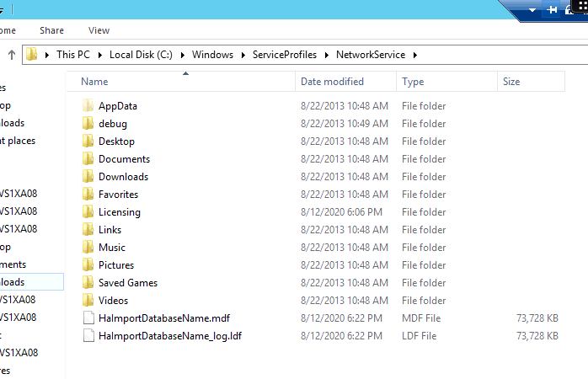Select the Music folder icon
Viewport: 588px width, 379px height.
(88, 248)
